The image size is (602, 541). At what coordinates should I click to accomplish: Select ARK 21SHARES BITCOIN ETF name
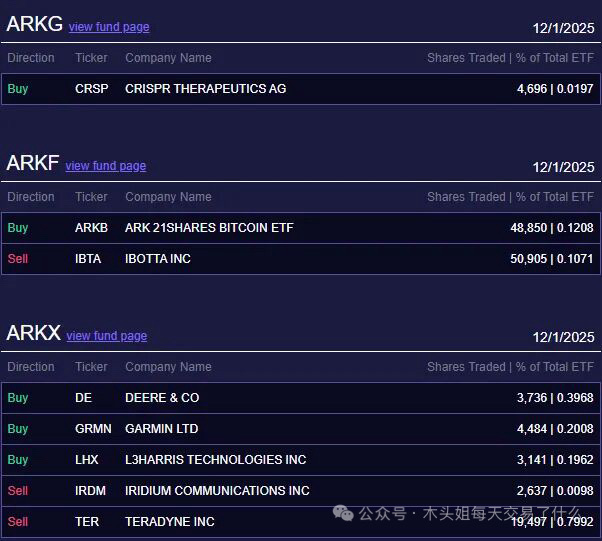point(209,228)
